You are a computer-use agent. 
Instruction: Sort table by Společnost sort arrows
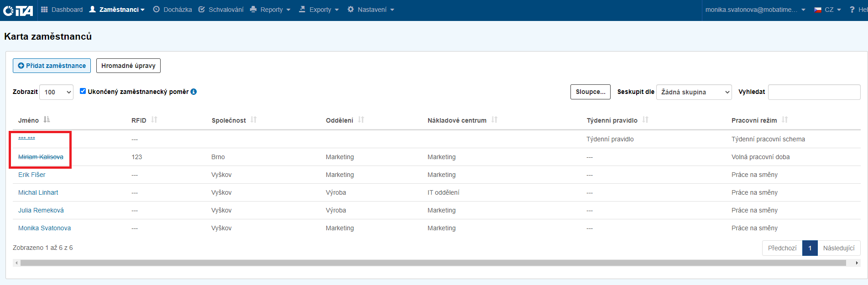(254, 120)
